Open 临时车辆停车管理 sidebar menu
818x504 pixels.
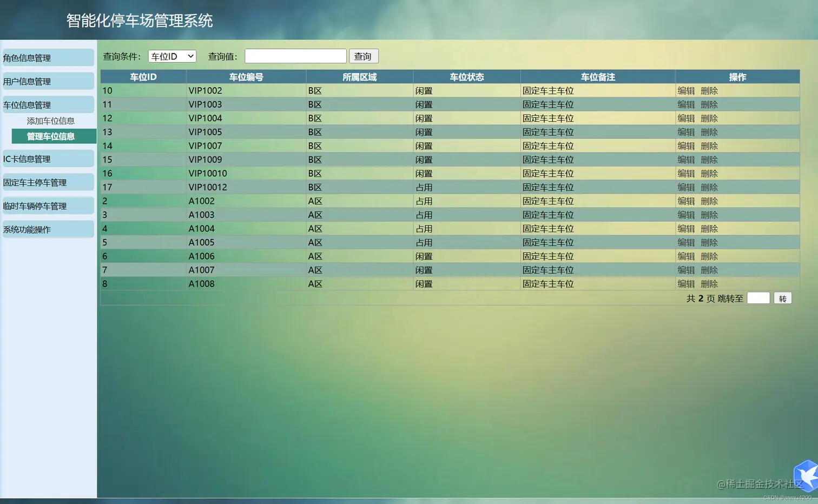tap(48, 206)
